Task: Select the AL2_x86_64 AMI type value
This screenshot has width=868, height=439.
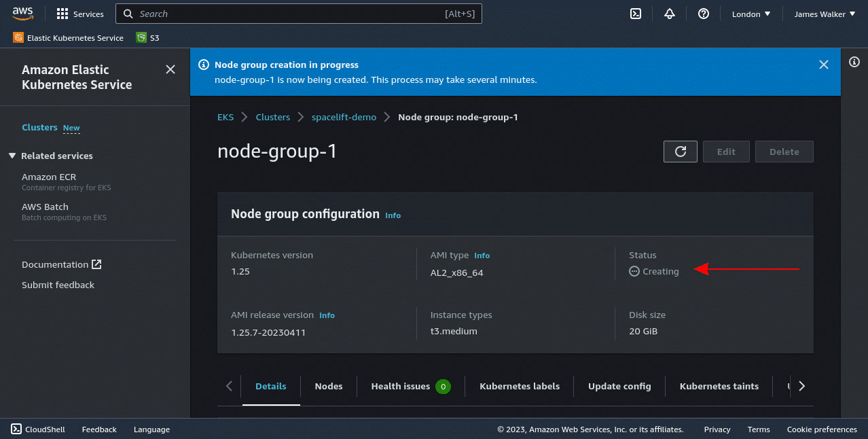Action: (x=456, y=273)
